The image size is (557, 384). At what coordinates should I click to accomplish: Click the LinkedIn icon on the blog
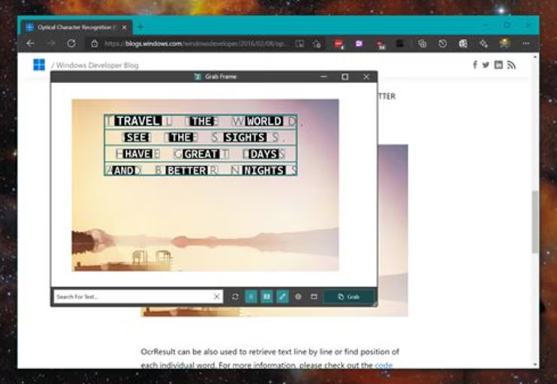tap(499, 65)
